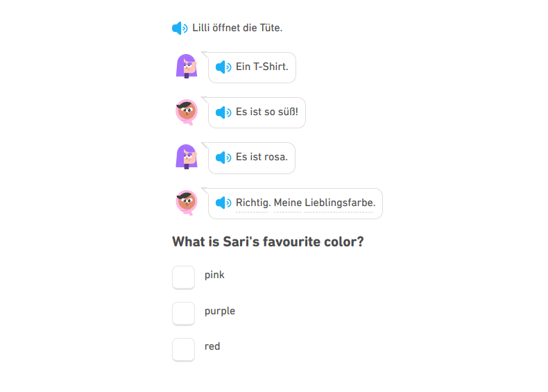Check the 'pink' answer box
Image resolution: width=548 pixels, height=392 pixels.
click(x=184, y=278)
